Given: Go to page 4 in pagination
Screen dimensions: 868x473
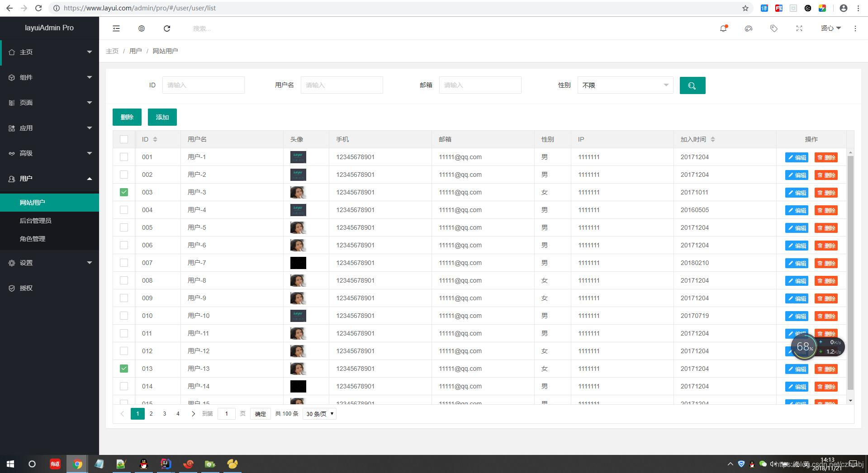Looking at the screenshot, I should (178, 414).
